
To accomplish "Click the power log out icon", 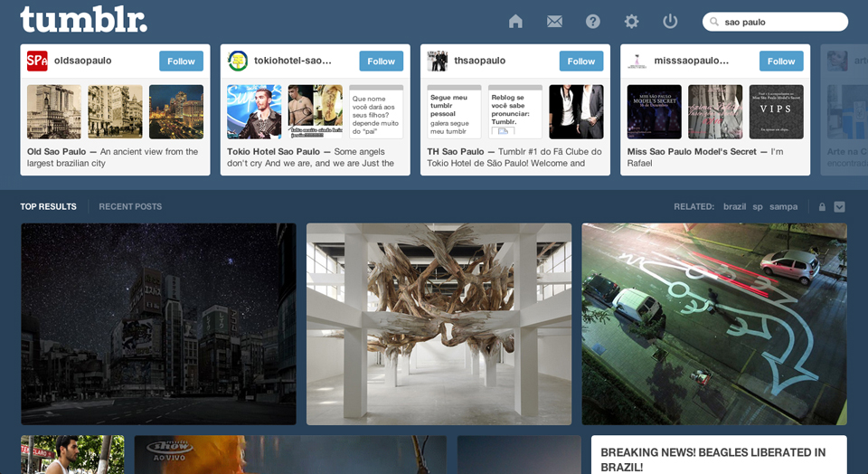I will click(x=670, y=22).
